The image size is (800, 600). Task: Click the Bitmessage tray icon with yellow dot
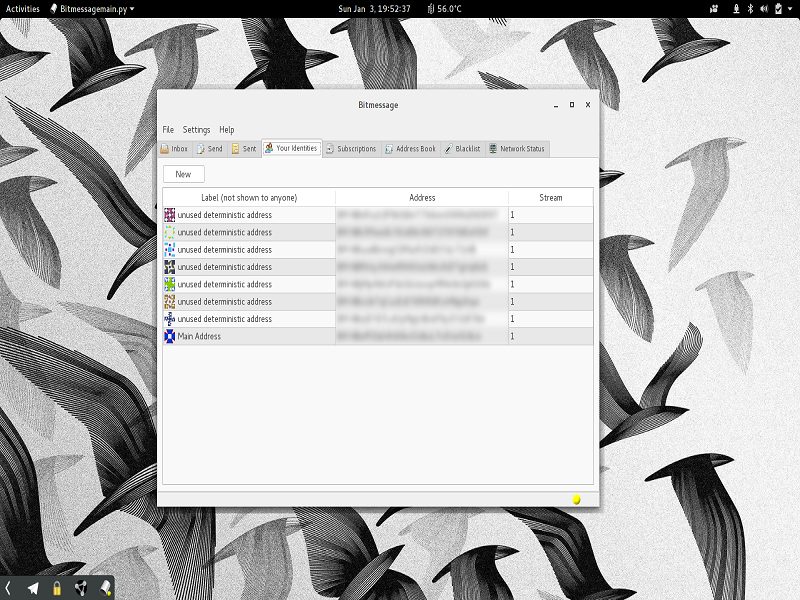[x=104, y=588]
